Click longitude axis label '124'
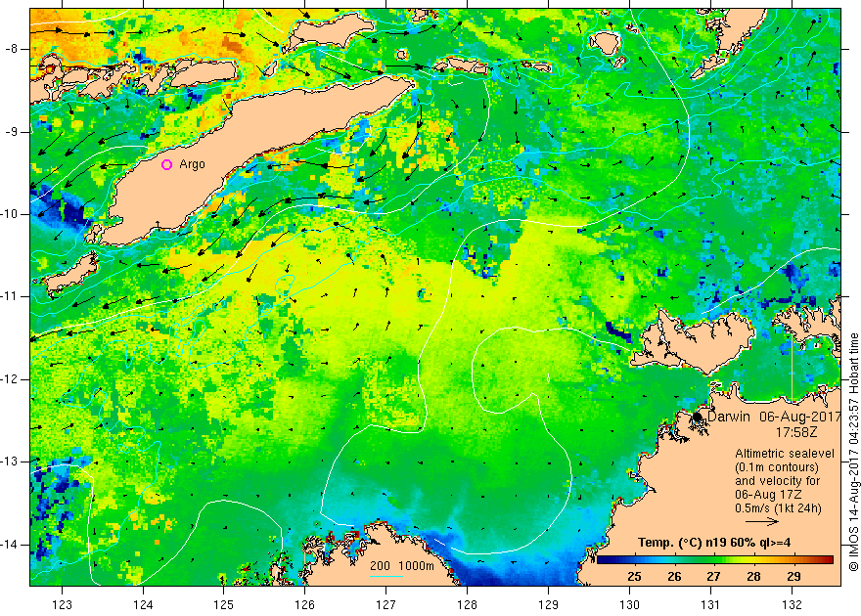 (x=143, y=605)
